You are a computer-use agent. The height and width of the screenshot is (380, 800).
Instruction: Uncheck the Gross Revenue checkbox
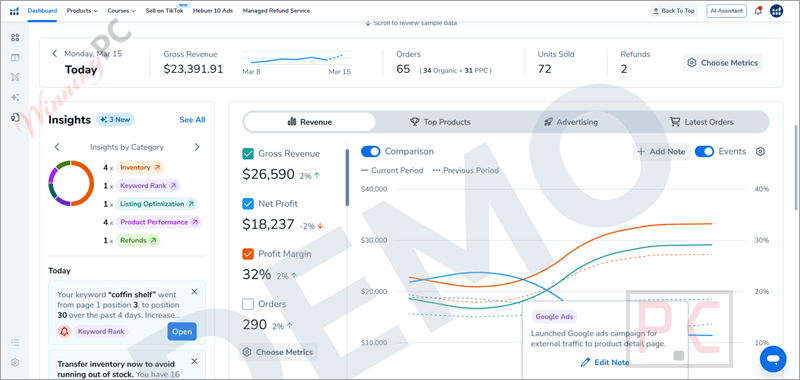[x=248, y=154]
